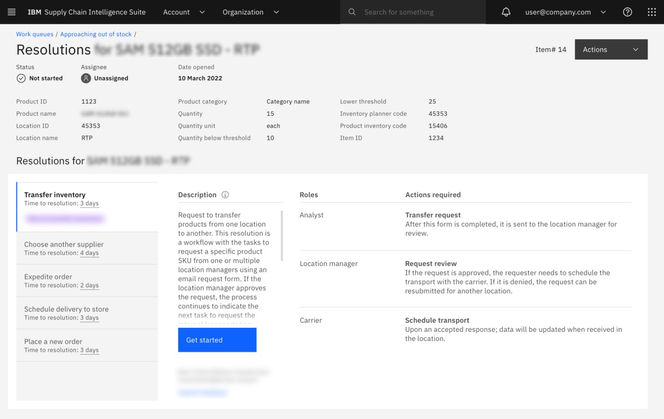This screenshot has width=664, height=419.
Task: Open the Actions dropdown
Action: click(x=610, y=49)
